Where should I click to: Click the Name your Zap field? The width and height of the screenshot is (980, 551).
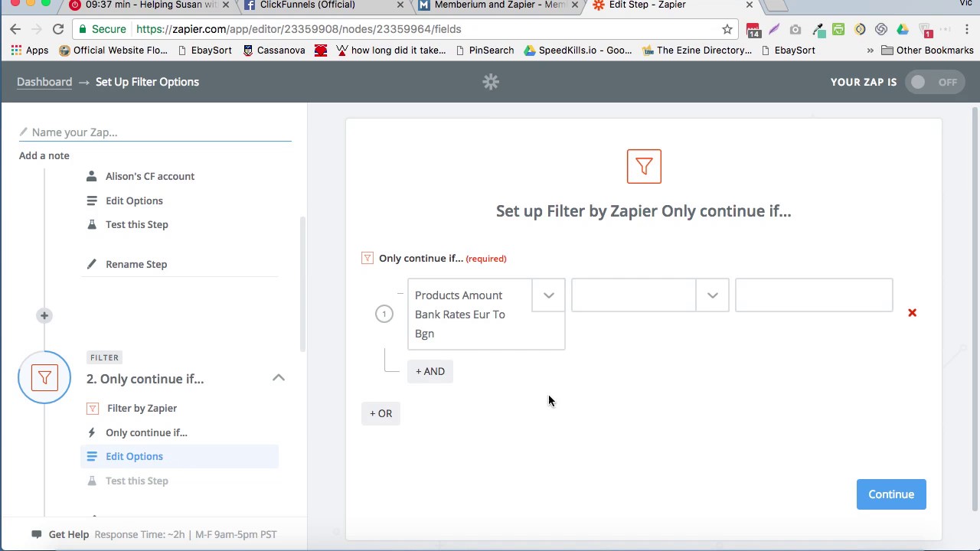[155, 132]
